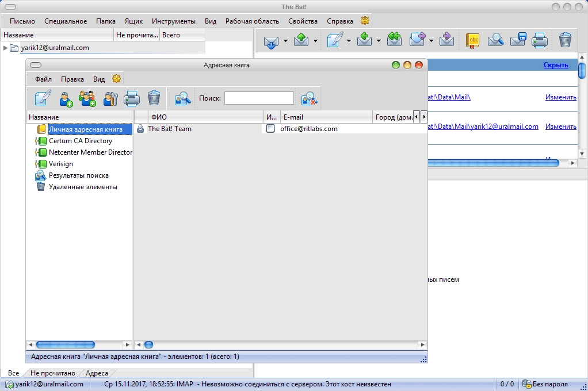Run the Address Book contact search icon

coord(182,98)
